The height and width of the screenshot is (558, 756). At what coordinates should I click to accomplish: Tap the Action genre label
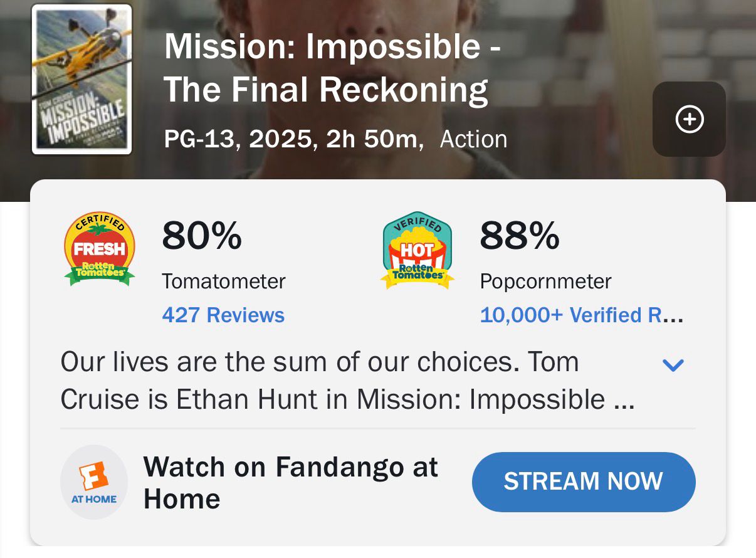[x=473, y=139]
